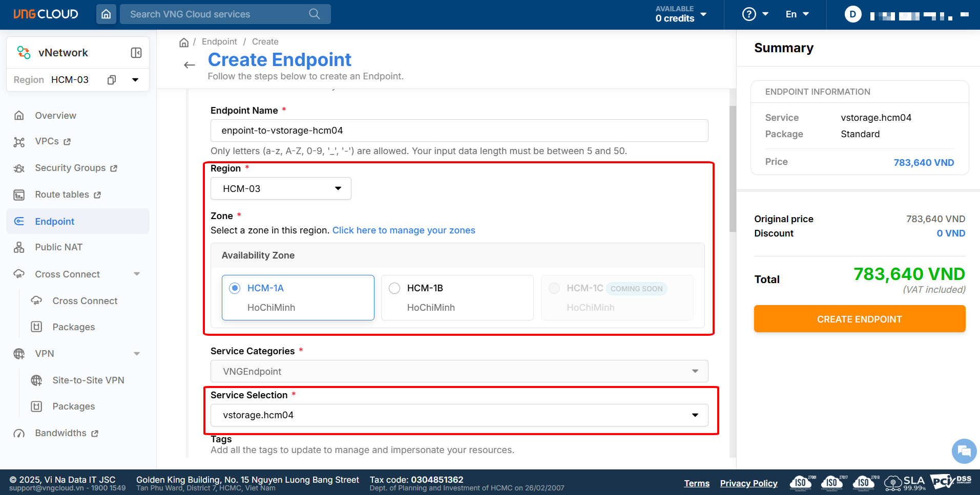Click the back arrow beside Create Endpoint

click(190, 65)
